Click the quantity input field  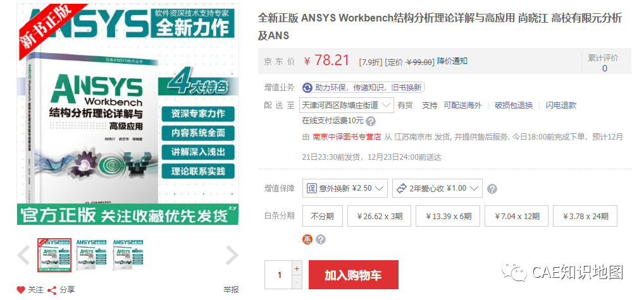278,275
